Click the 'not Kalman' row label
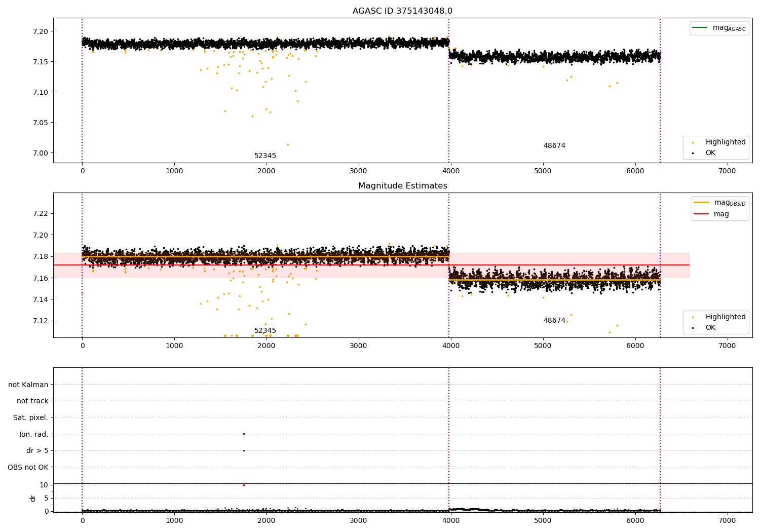 (28, 385)
